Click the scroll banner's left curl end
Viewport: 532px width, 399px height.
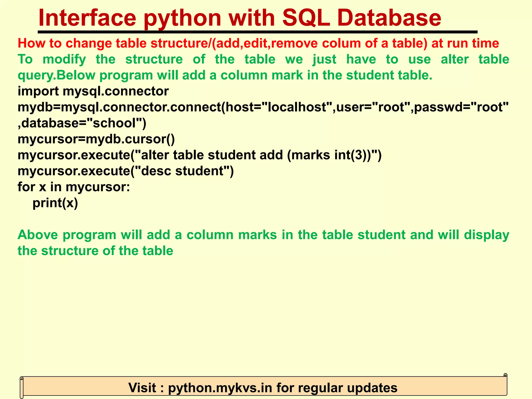pyautogui.click(x=22, y=387)
